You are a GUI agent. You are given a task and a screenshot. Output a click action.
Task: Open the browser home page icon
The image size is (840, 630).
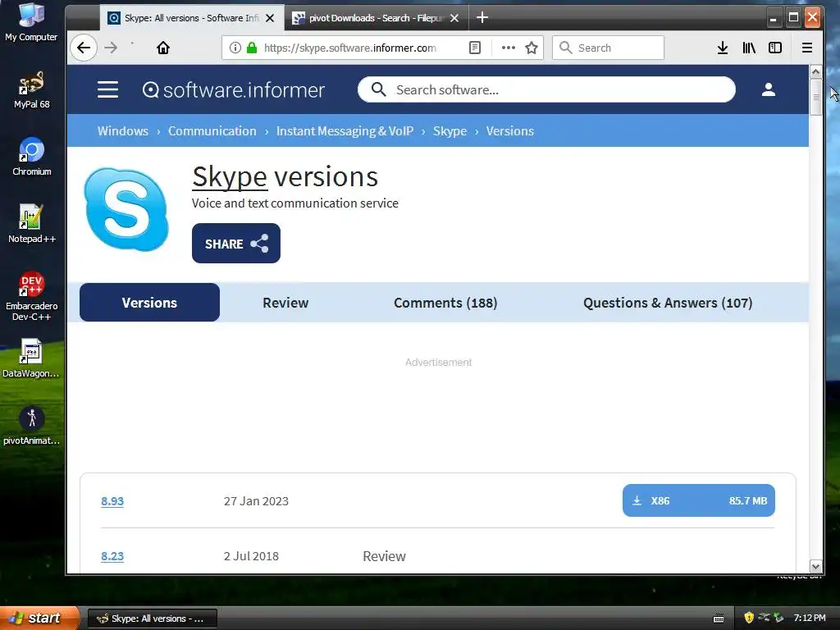point(163,48)
